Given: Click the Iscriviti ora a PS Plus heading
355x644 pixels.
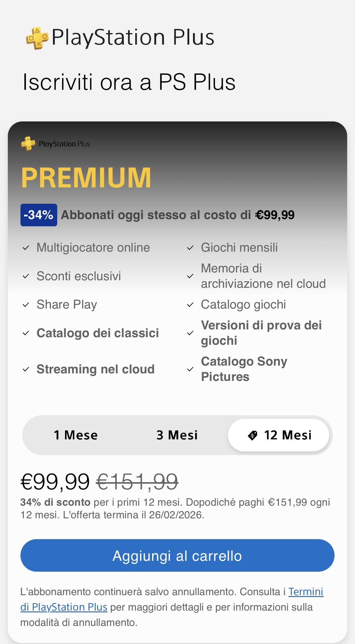Looking at the screenshot, I should 129,82.
